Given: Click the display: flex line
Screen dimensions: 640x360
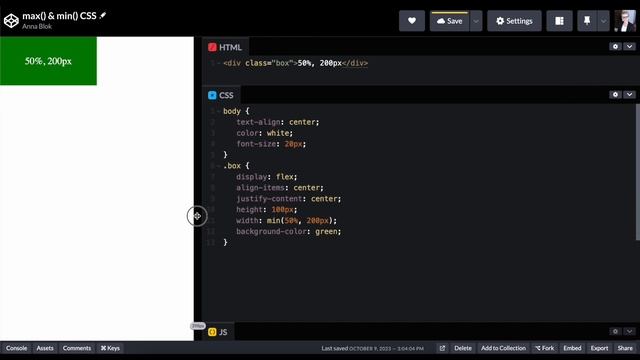Looking at the screenshot, I should (x=267, y=177).
